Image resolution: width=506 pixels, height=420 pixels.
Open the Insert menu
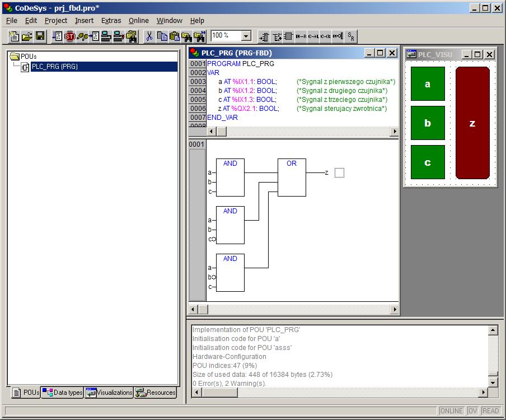click(x=84, y=21)
